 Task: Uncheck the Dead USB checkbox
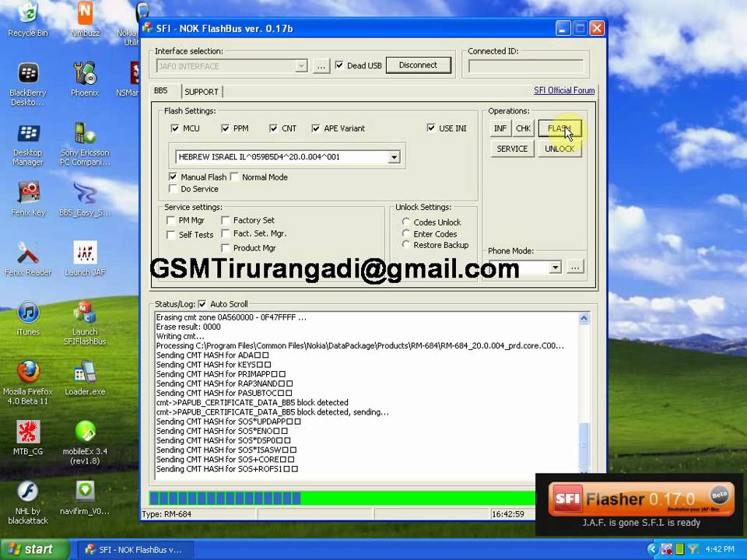(x=339, y=65)
